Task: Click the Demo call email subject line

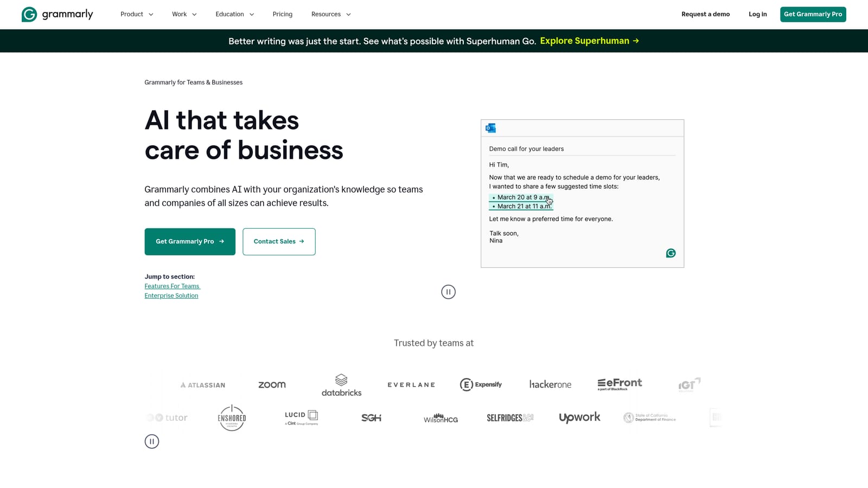Action: (526, 149)
